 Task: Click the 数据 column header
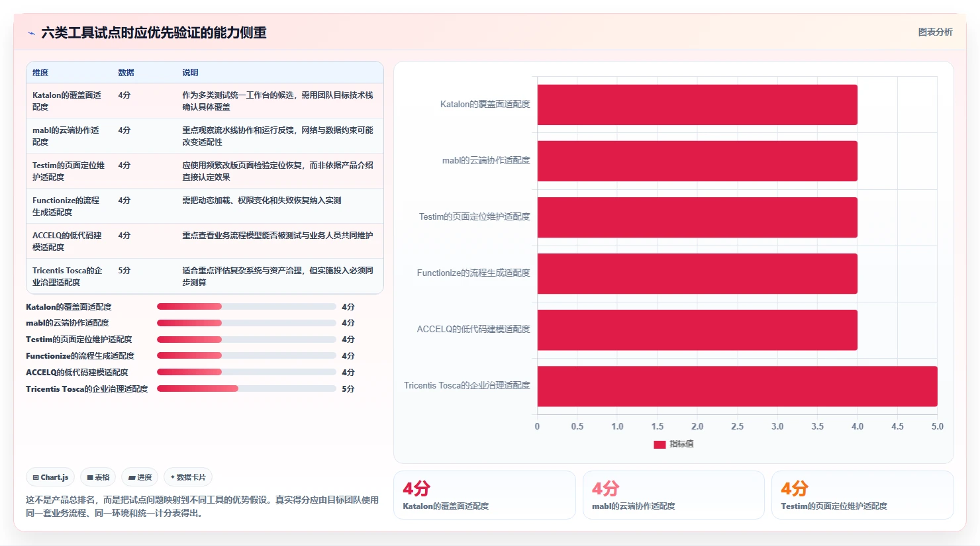(x=126, y=73)
